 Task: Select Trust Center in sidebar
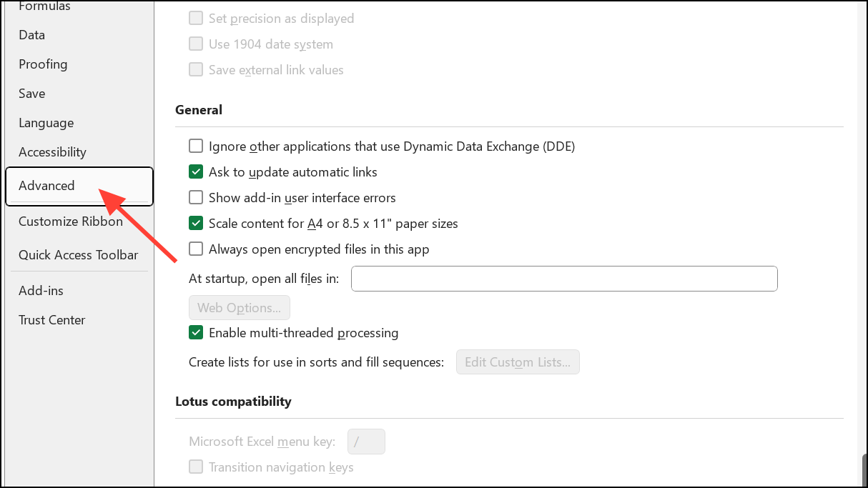coord(51,320)
